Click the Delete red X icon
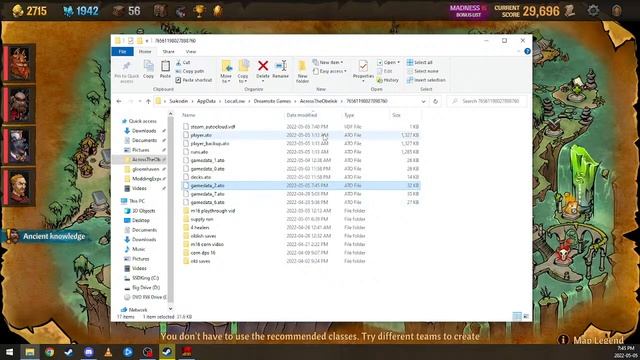 pos(263,66)
